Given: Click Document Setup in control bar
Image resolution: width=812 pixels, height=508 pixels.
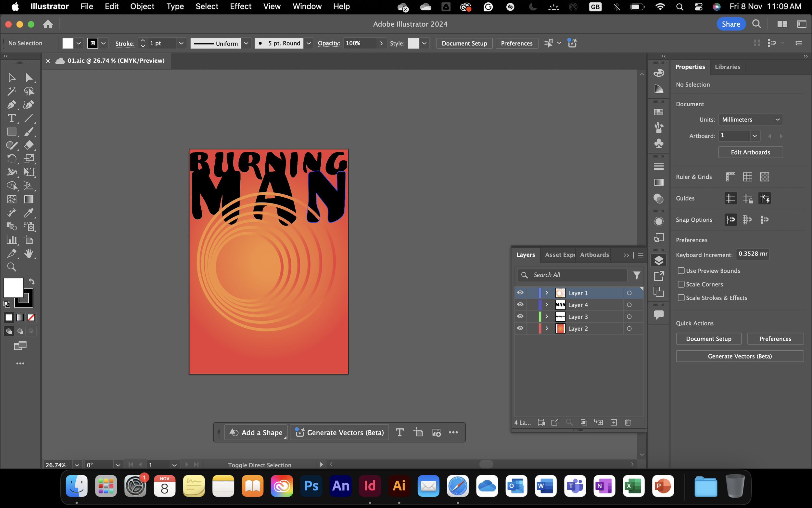Looking at the screenshot, I should point(464,43).
